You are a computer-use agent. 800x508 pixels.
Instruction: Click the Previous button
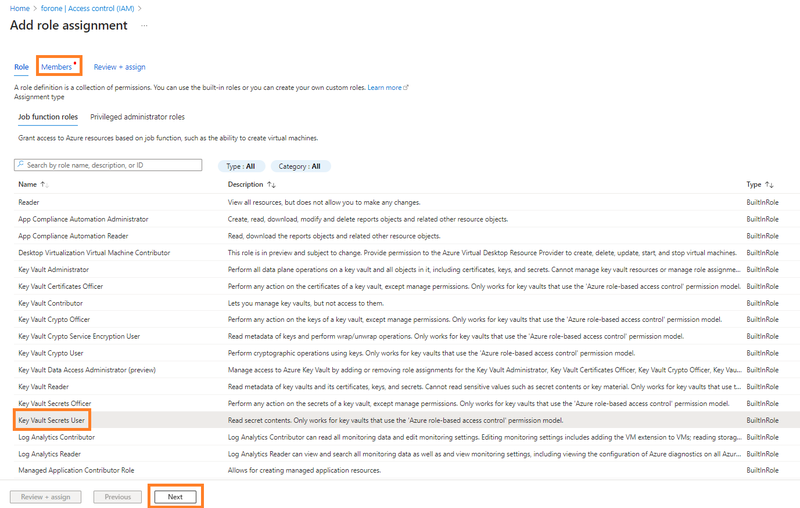pyautogui.click(x=118, y=497)
